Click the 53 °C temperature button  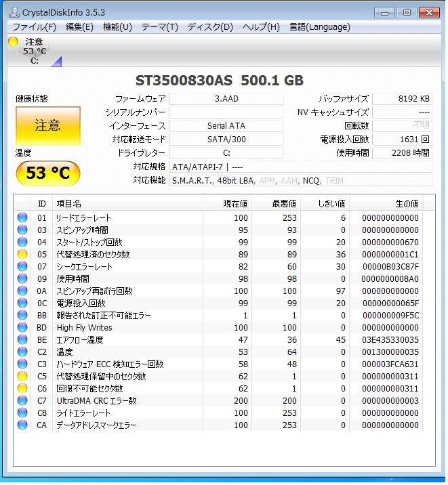[x=48, y=173]
